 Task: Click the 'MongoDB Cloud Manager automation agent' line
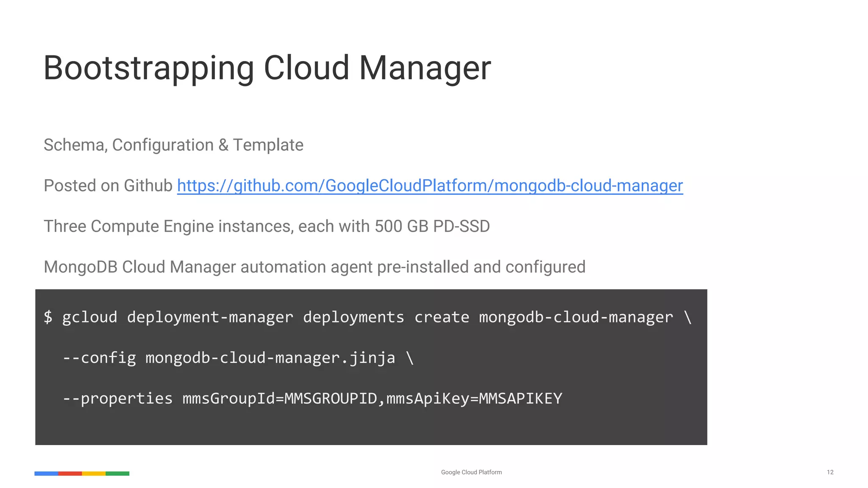[x=314, y=267]
